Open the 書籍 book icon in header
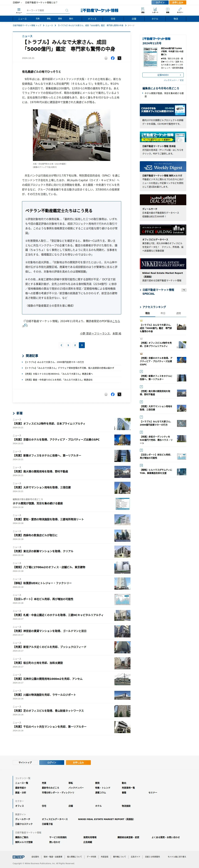Viewport: 199px width, 868px height. pyautogui.click(x=168, y=10)
